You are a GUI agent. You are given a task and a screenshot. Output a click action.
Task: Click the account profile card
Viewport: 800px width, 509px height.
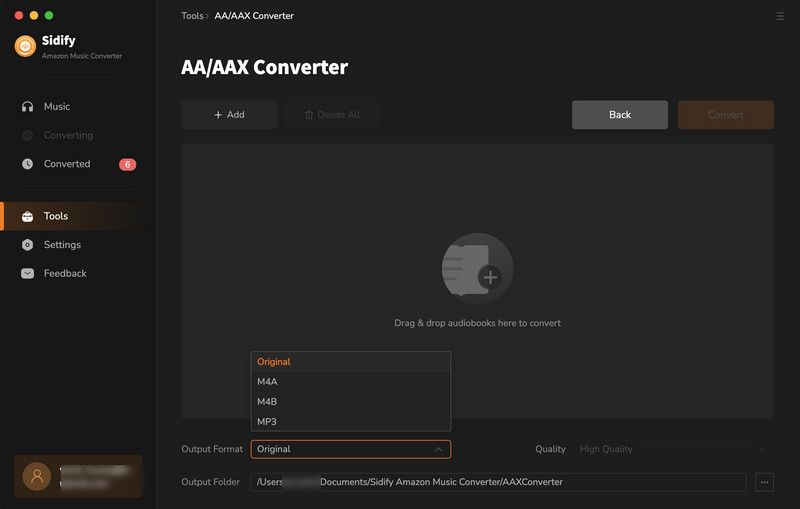[x=78, y=476]
